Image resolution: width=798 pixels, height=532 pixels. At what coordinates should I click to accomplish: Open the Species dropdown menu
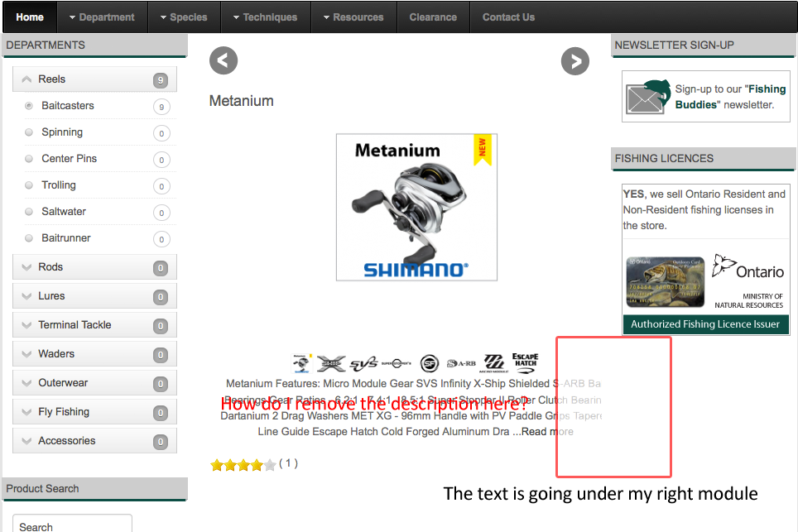pos(184,17)
